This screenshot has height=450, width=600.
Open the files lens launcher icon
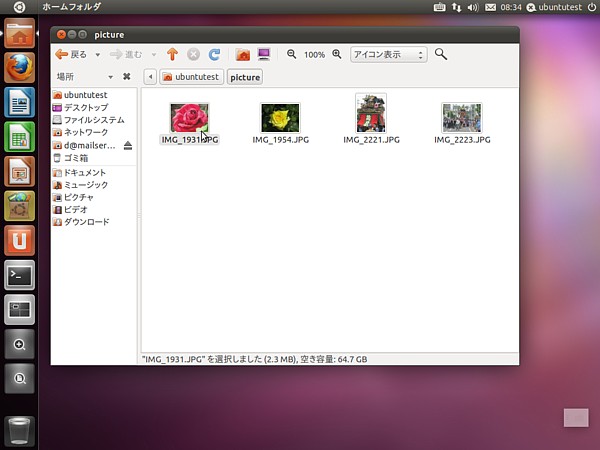20,378
